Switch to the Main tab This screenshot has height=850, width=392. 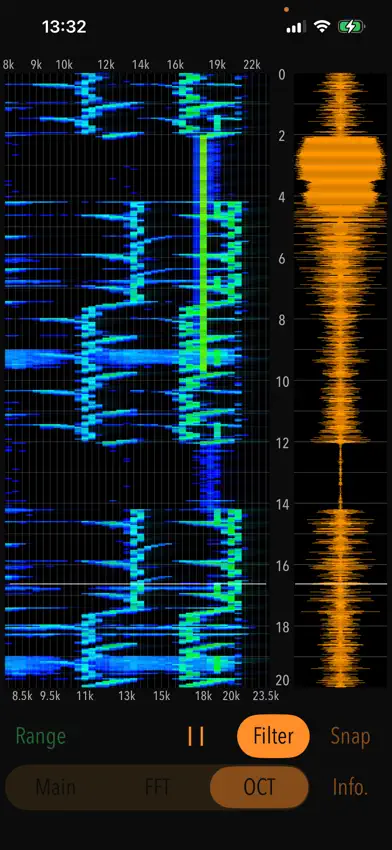[56, 787]
